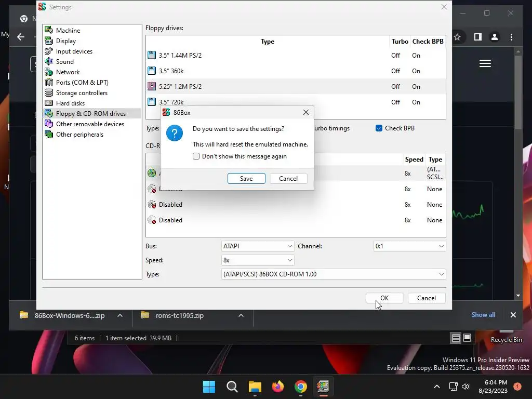Open Chrome from the taskbar

point(301,387)
